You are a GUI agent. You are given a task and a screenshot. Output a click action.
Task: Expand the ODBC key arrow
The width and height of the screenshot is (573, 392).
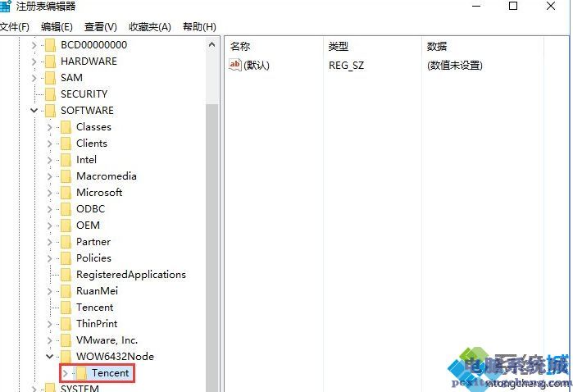50,209
